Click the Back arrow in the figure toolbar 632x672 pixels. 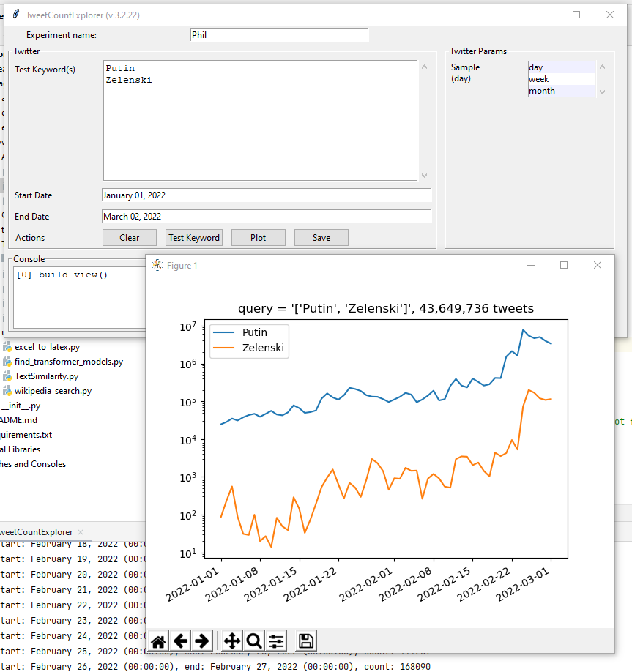[x=180, y=641]
